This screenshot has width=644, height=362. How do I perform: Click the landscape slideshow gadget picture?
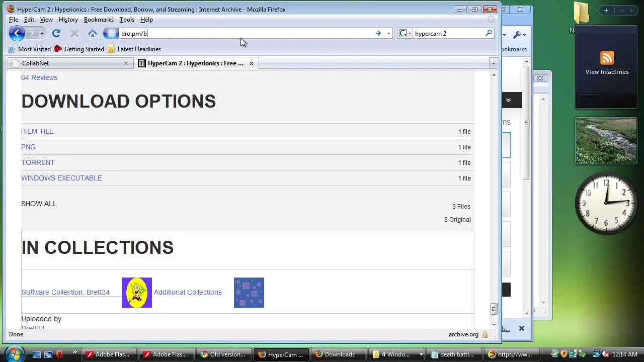point(606,141)
